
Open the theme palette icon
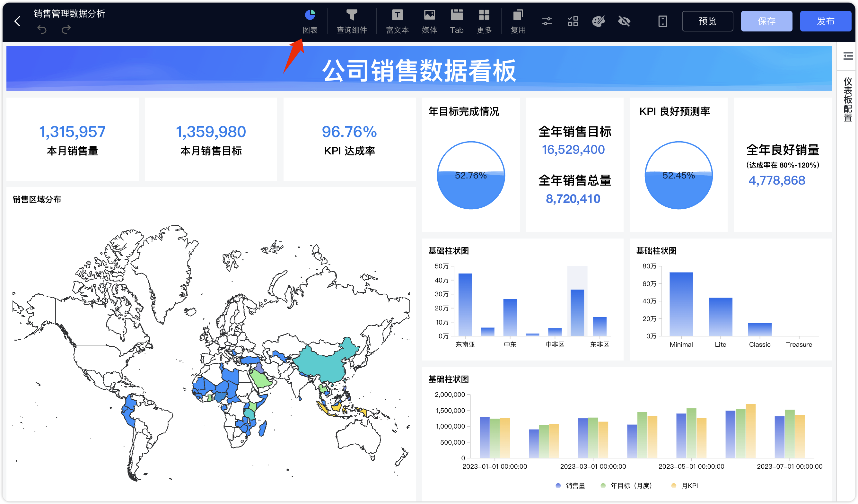[x=598, y=22]
